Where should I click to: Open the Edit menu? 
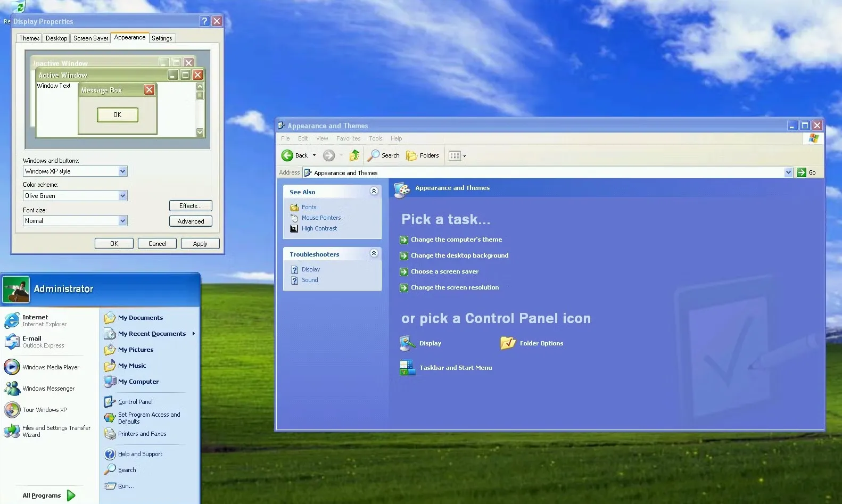pos(303,138)
